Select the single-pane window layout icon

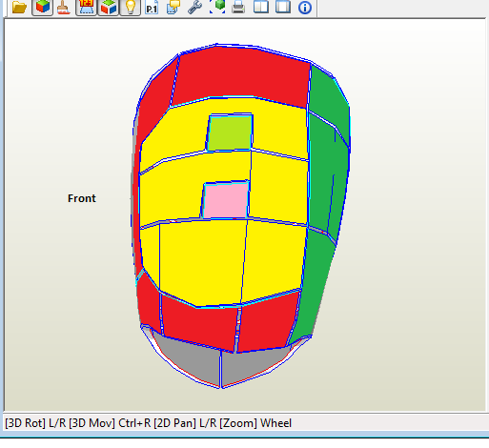[x=283, y=7]
